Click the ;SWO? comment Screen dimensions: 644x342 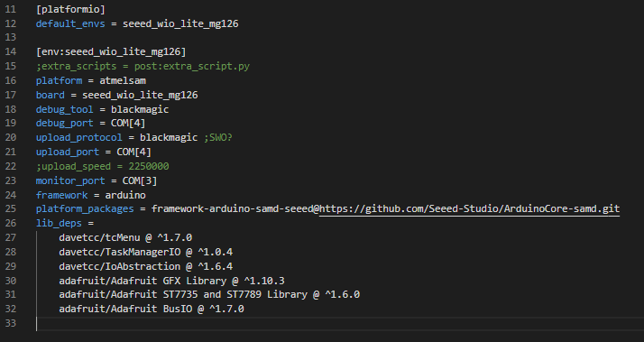(218, 138)
